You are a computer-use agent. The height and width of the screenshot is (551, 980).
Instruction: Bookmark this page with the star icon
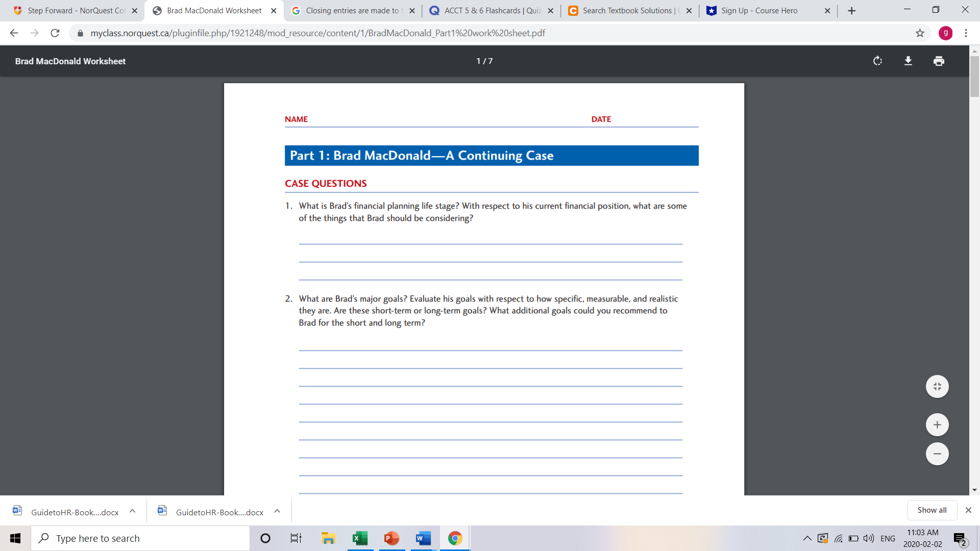(920, 33)
